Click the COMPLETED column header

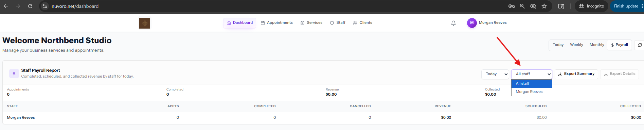point(265,106)
